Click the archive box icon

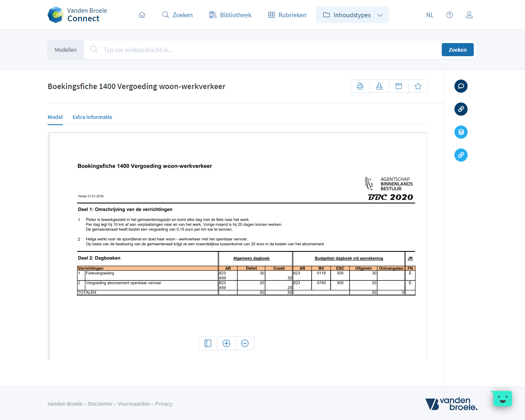click(399, 86)
